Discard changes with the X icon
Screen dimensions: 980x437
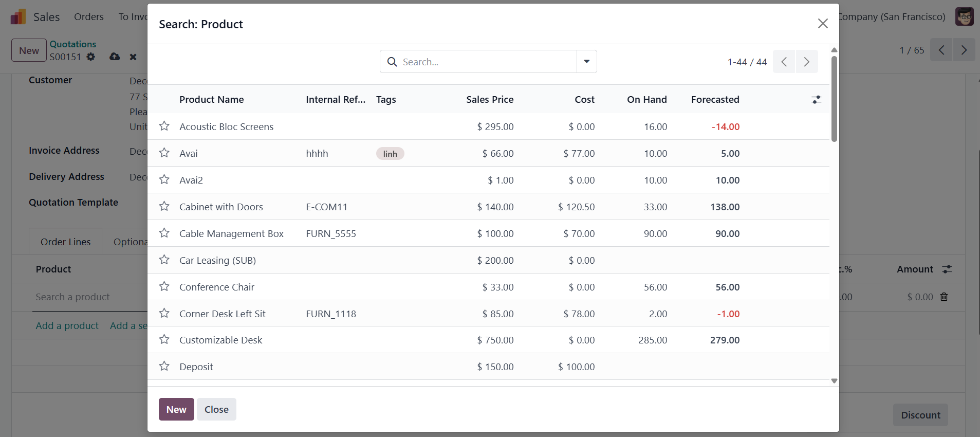[x=133, y=57]
